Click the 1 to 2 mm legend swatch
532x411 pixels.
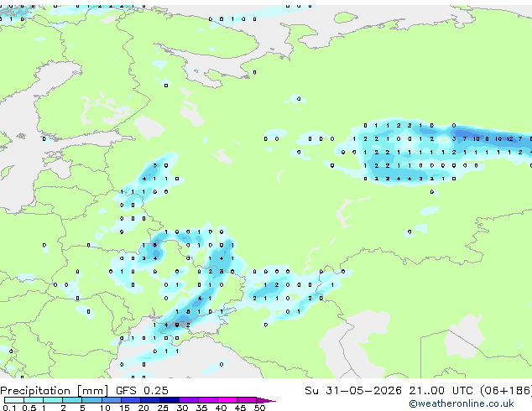click(x=53, y=400)
